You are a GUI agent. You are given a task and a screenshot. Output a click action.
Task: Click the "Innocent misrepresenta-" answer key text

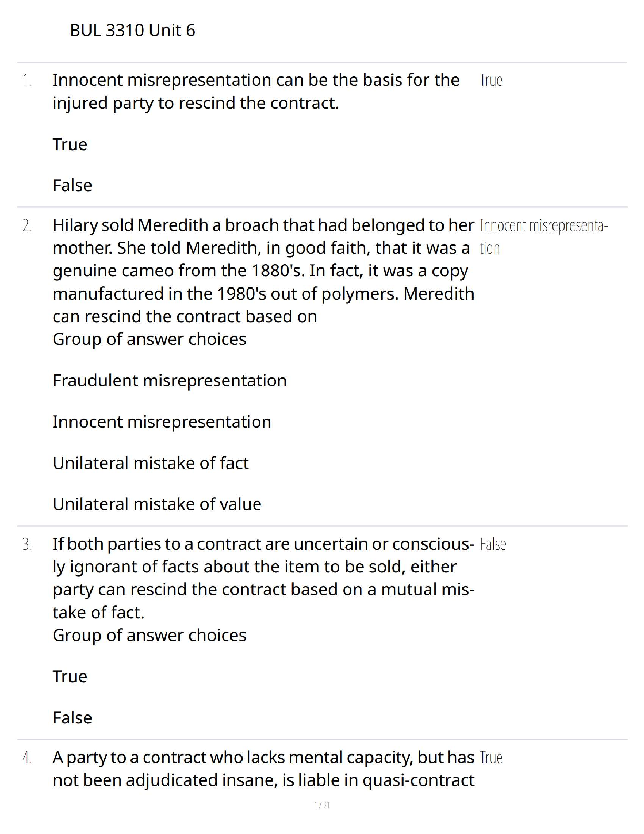(x=544, y=226)
